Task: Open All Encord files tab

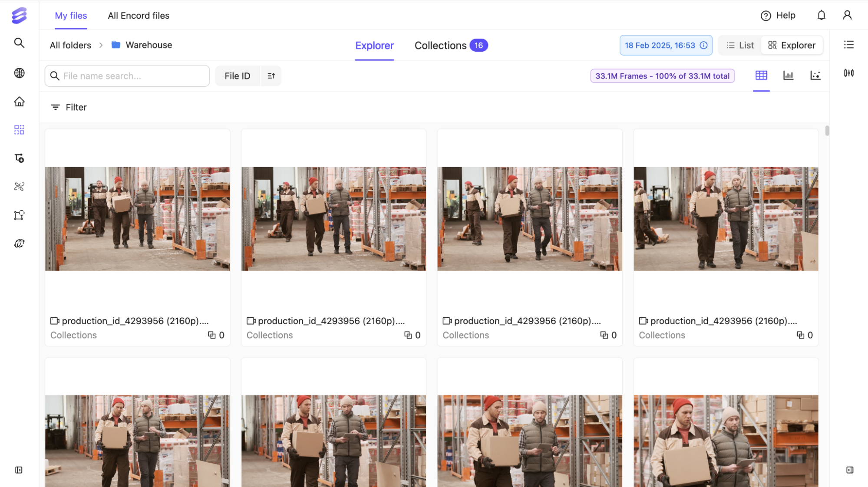Action: (139, 16)
